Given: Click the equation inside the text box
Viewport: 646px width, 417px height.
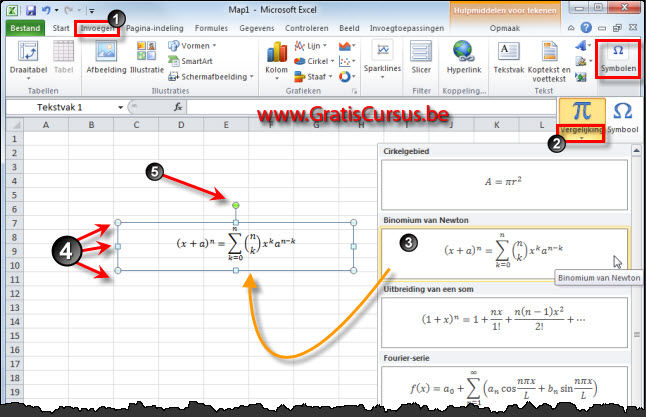Looking at the screenshot, I should click(x=236, y=243).
